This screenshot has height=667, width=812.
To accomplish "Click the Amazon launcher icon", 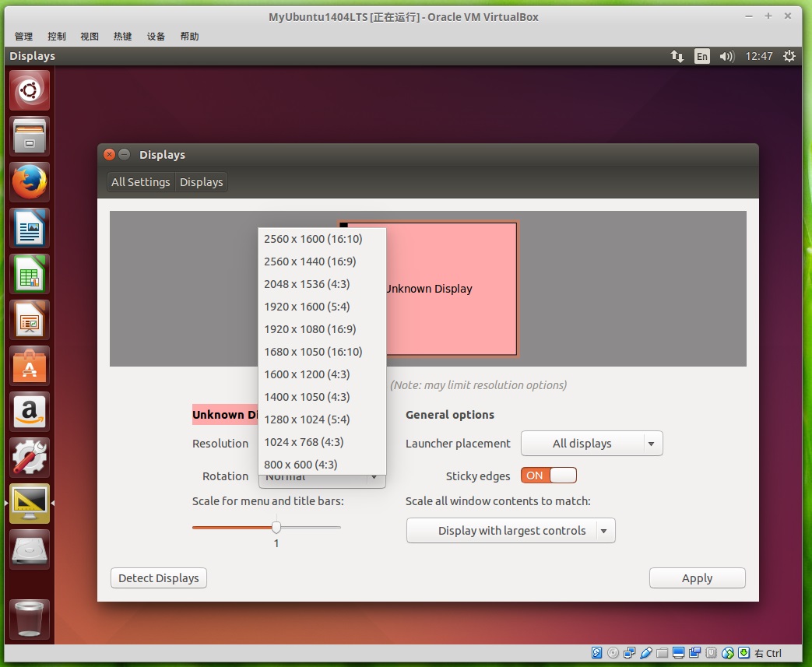I will tap(30, 412).
